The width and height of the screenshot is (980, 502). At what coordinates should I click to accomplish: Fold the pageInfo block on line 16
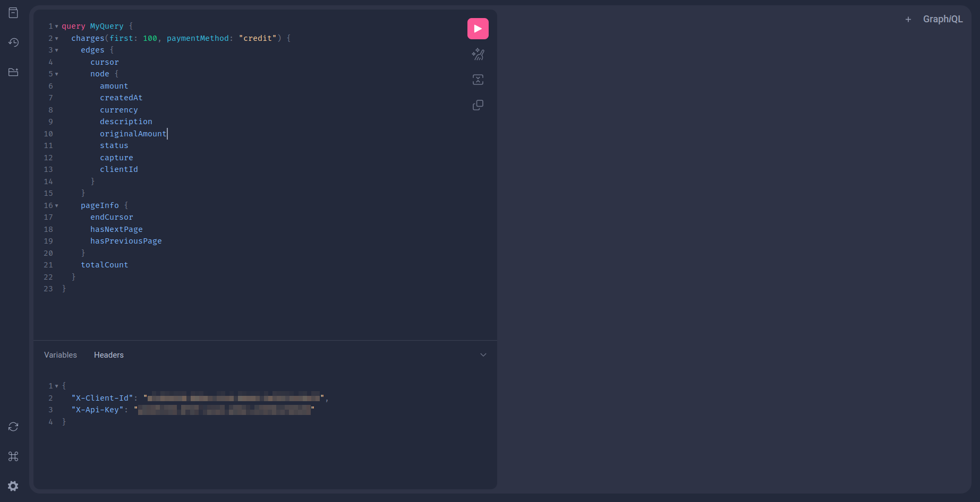tap(57, 205)
